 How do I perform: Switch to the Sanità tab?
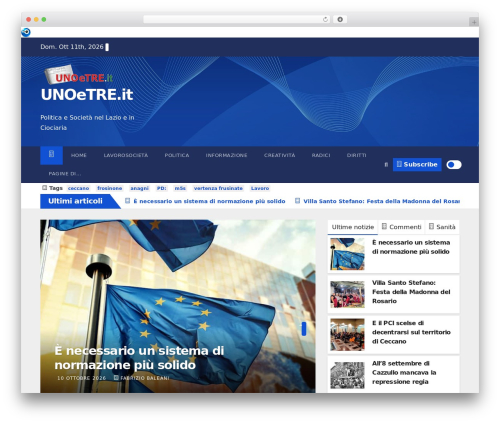pos(442,227)
